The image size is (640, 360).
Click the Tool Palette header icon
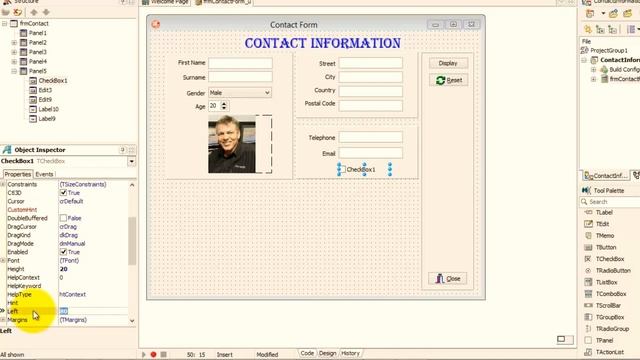(586, 190)
